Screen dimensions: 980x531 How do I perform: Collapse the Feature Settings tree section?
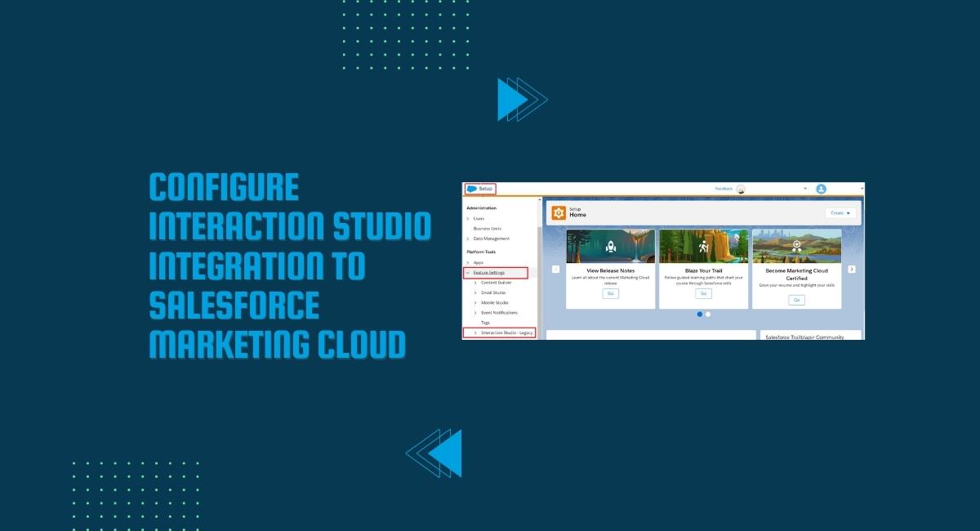coord(468,272)
